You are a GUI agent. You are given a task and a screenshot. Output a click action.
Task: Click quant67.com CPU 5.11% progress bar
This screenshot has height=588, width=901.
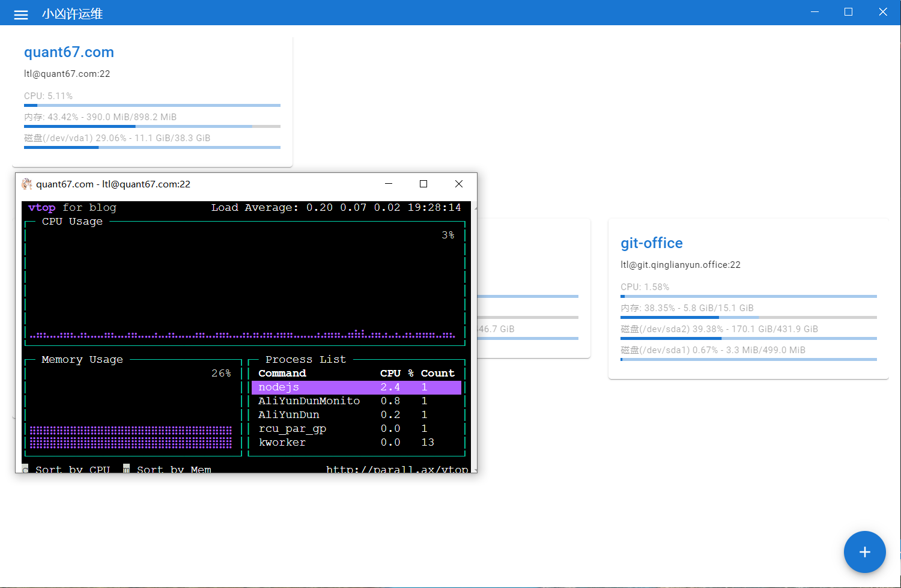coord(152,105)
